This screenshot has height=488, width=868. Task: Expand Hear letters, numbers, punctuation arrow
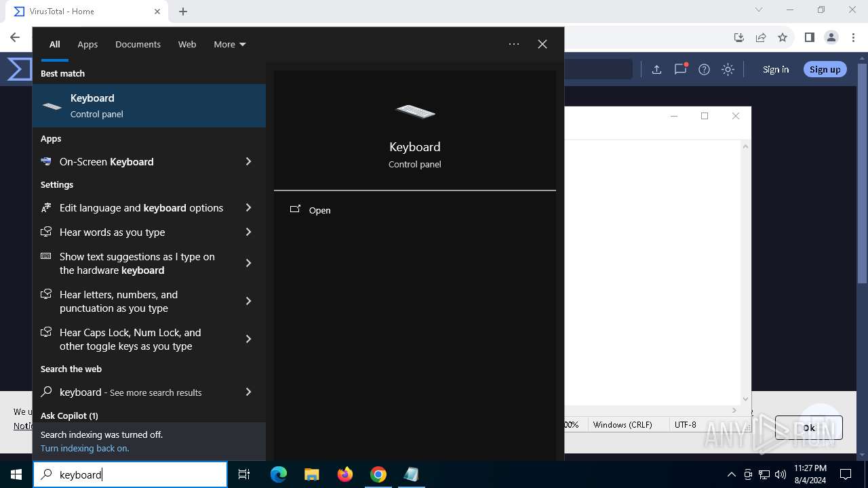(248, 301)
